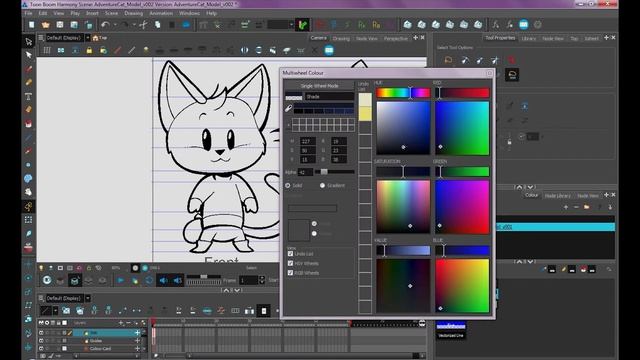Click the HUE rainbow slider bar
The image size is (640, 360).
[403, 93]
